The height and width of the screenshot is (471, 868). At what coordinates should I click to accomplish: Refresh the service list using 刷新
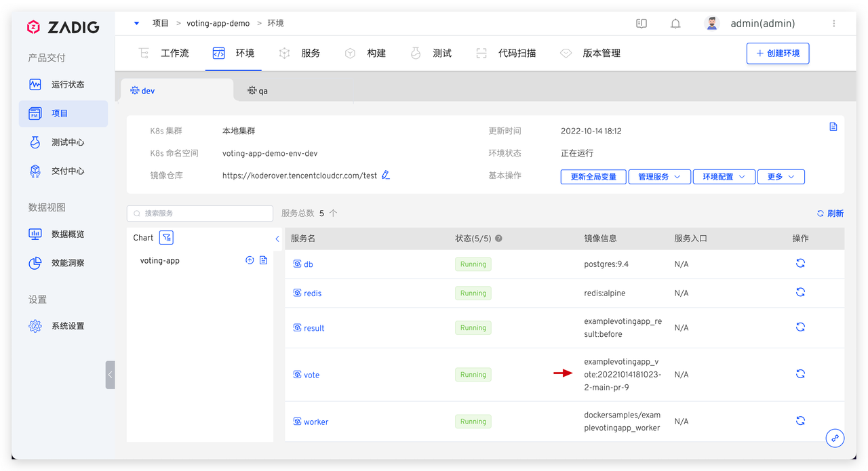[x=830, y=212]
